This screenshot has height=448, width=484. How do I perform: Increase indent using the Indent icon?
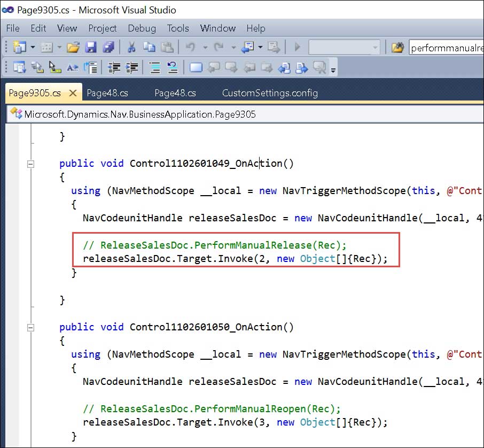coord(131,67)
